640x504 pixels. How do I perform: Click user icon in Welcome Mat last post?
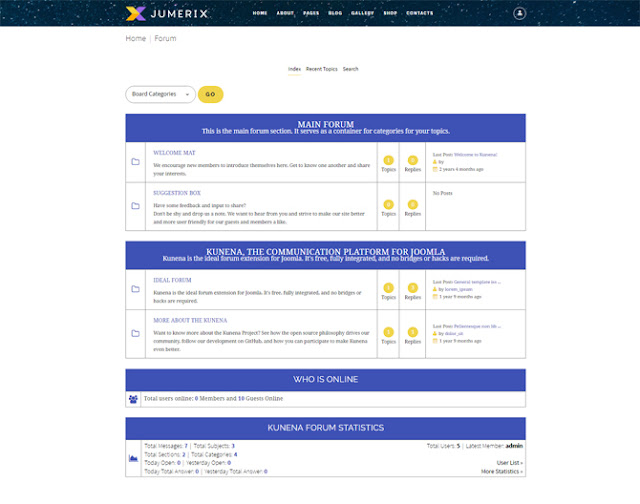435,162
